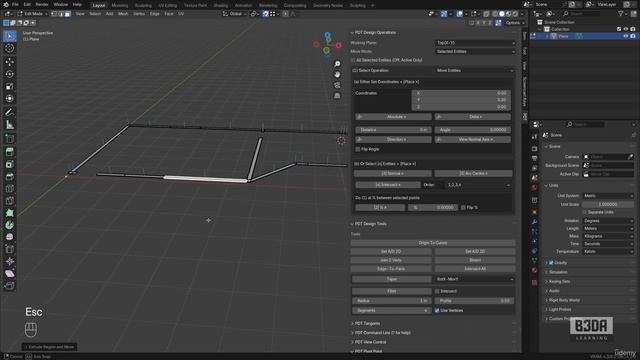
Task: Expand the PDT Command Line panel
Action: coord(382,333)
